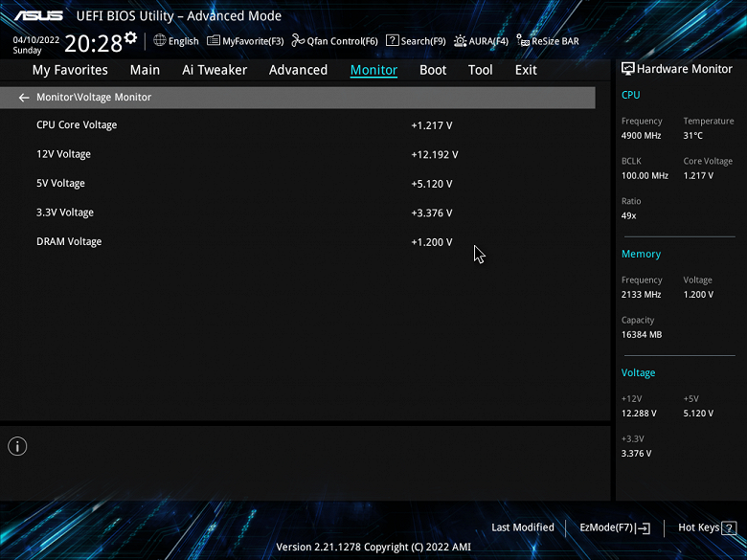Open the Ai Tweaker tab
Viewport: 747px width, 560px height.
pyautogui.click(x=215, y=70)
